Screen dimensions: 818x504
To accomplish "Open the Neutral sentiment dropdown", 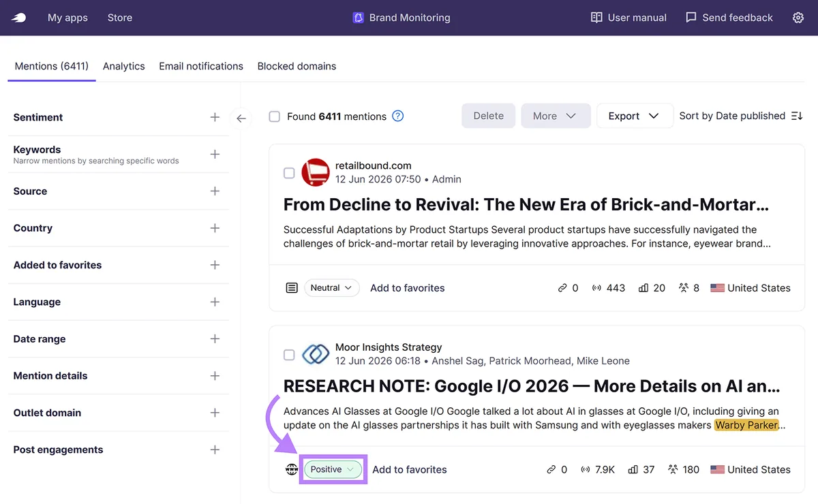I will pyautogui.click(x=331, y=288).
